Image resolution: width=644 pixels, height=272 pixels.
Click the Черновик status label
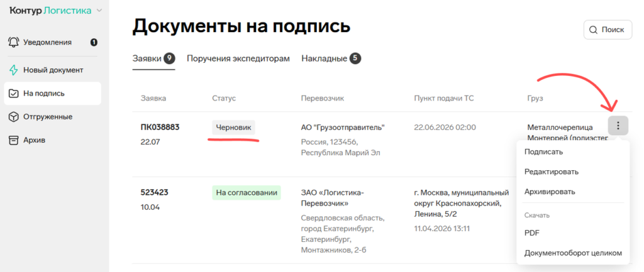(234, 127)
